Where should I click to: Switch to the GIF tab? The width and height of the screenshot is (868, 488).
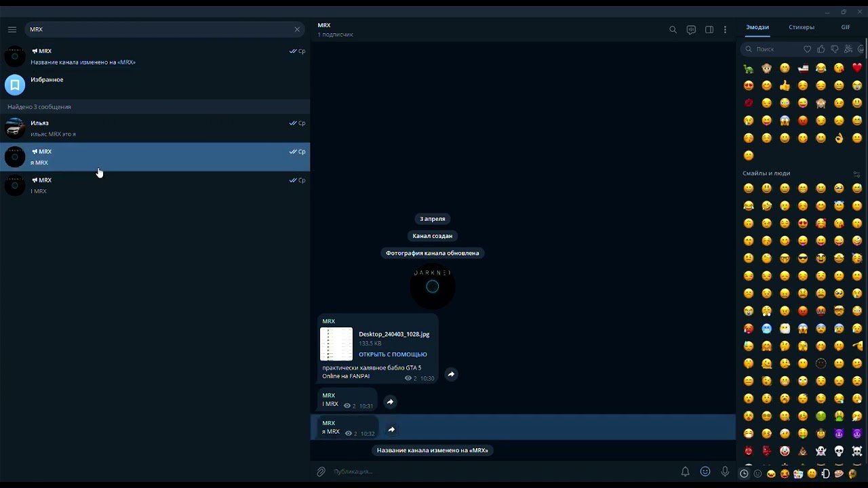tap(846, 27)
